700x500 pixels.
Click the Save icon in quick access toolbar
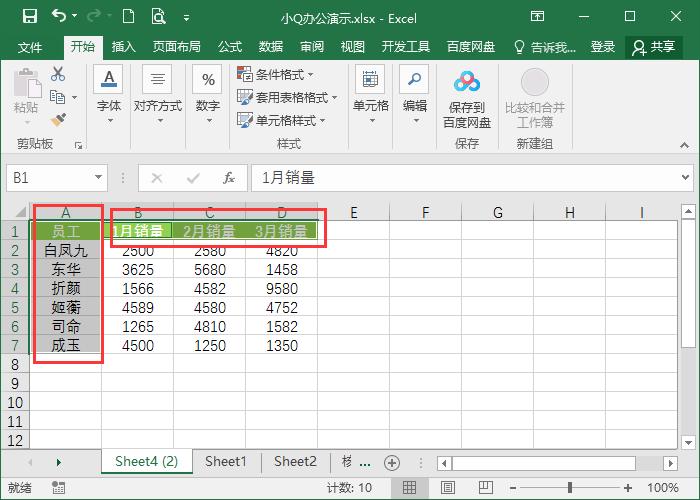(30, 17)
